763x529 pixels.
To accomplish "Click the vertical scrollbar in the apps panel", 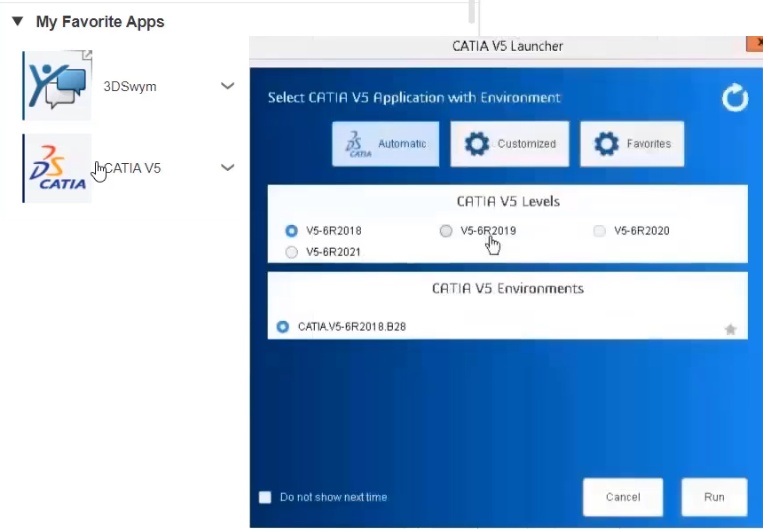I will click(x=472, y=11).
